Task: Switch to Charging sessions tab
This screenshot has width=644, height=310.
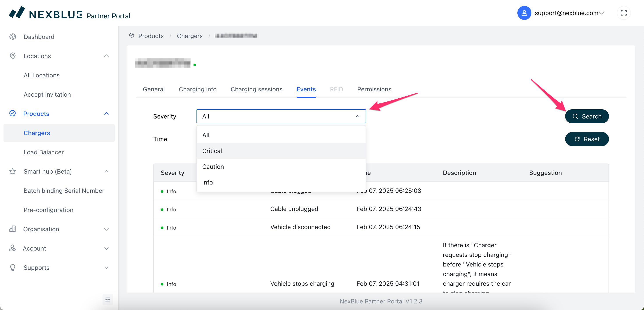Action: pos(256,89)
